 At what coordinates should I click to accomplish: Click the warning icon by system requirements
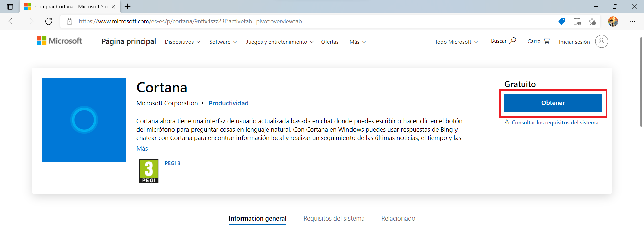point(507,122)
